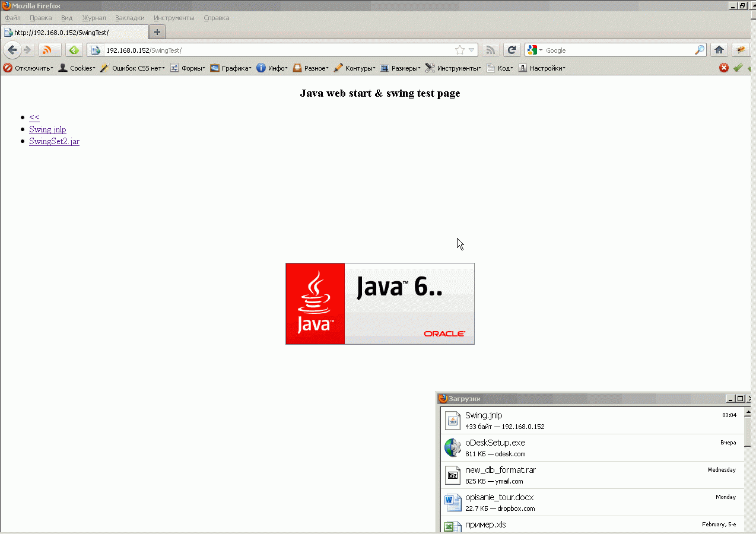This screenshot has height=534, width=756.
Task: Open the Вид menu
Action: [67, 18]
